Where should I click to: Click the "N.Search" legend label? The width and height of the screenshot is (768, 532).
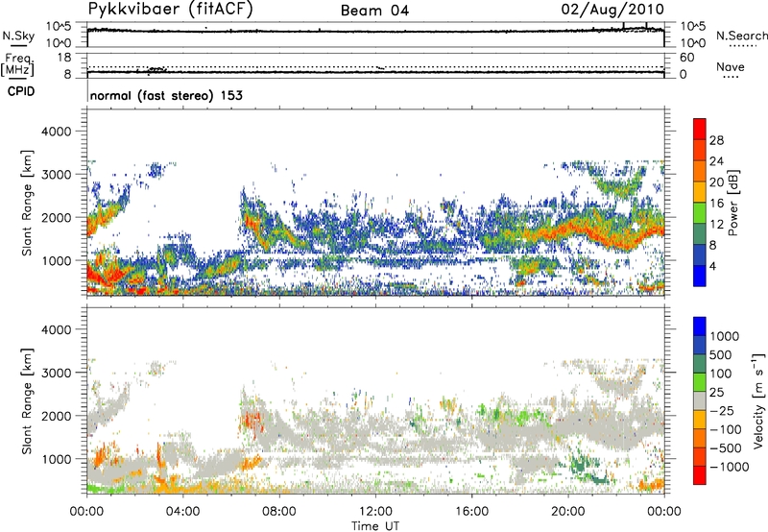click(x=741, y=36)
